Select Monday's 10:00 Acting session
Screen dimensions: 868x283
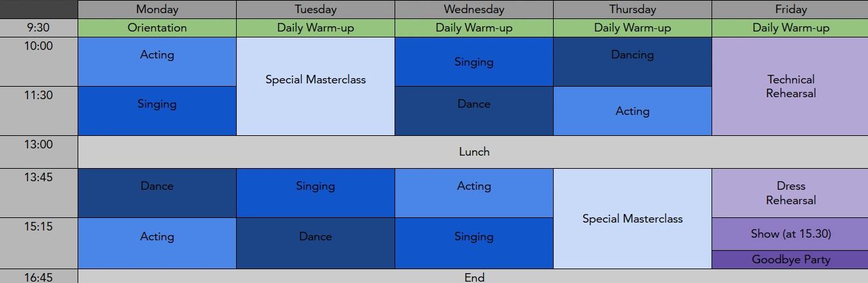(157, 61)
